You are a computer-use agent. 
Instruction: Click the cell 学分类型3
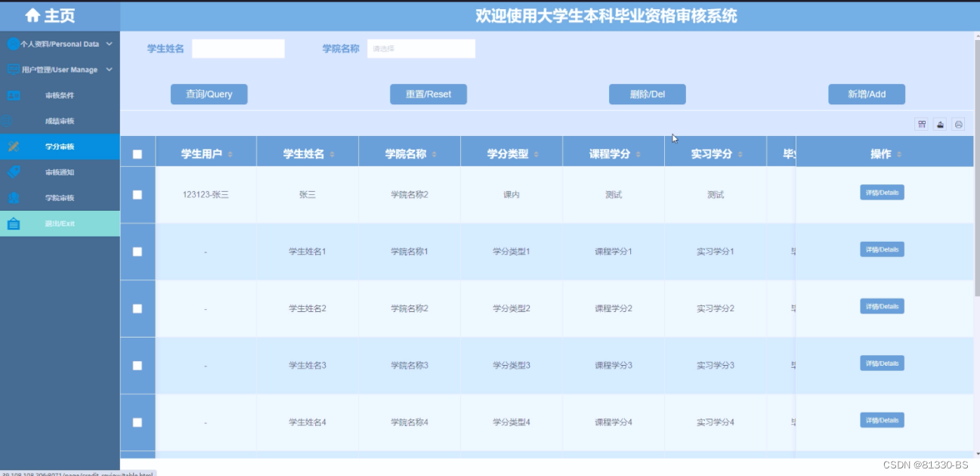(x=512, y=365)
